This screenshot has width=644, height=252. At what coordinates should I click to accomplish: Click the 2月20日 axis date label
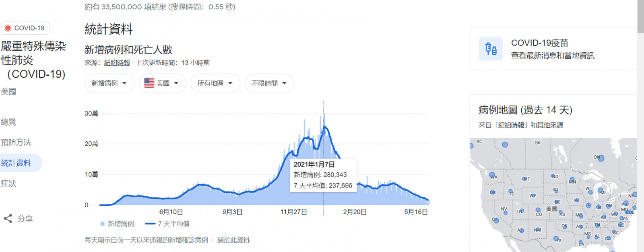click(x=355, y=212)
